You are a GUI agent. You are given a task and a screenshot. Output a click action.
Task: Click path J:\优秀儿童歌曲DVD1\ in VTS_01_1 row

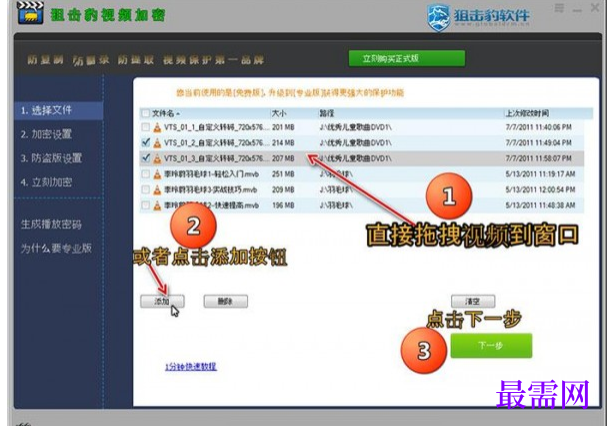(356, 127)
